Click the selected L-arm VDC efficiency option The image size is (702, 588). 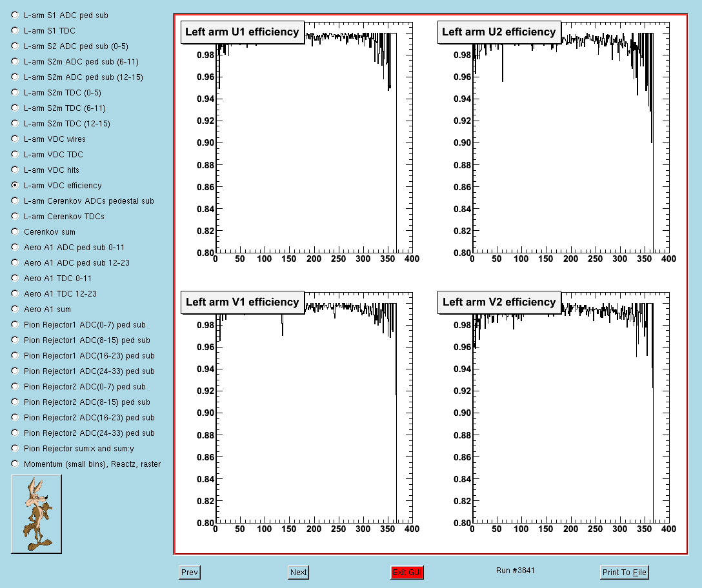coord(15,185)
